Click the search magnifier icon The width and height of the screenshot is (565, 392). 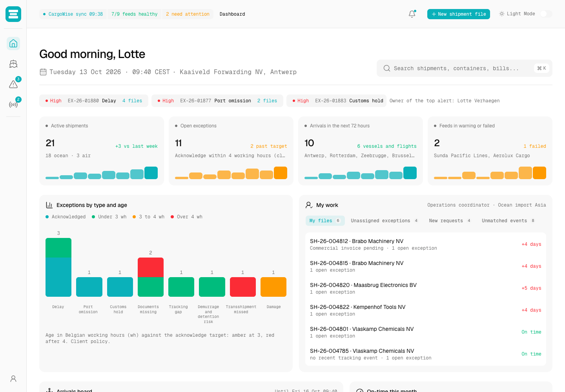pos(387,68)
